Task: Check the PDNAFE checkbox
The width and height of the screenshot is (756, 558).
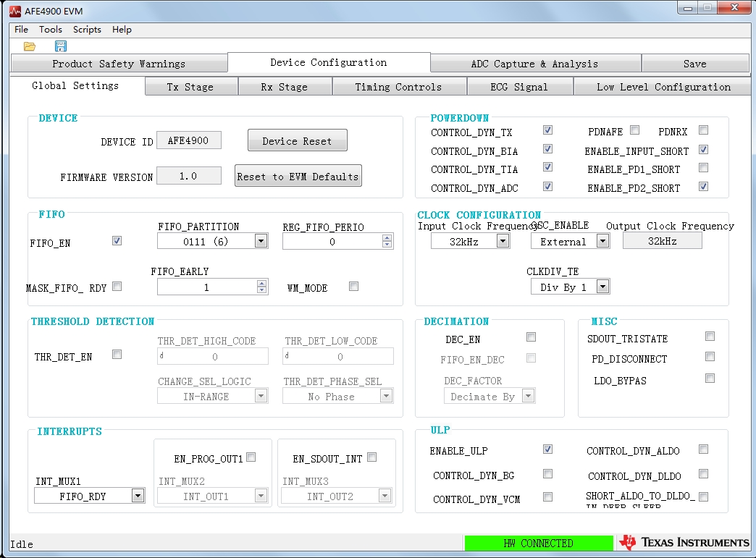Action: 635,130
